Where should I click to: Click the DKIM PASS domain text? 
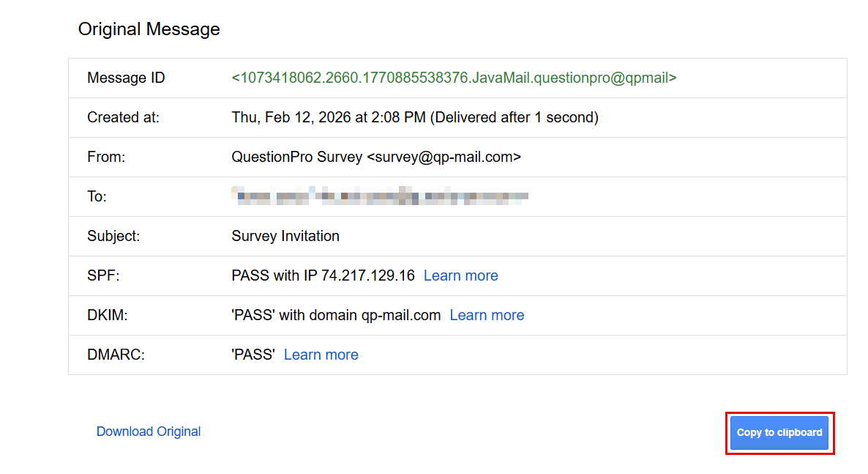pos(336,315)
